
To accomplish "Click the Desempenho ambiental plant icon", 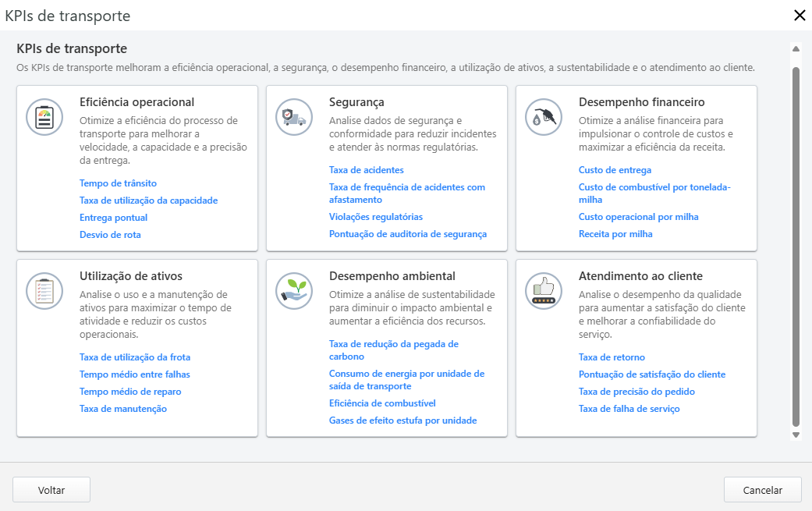I will click(x=294, y=291).
